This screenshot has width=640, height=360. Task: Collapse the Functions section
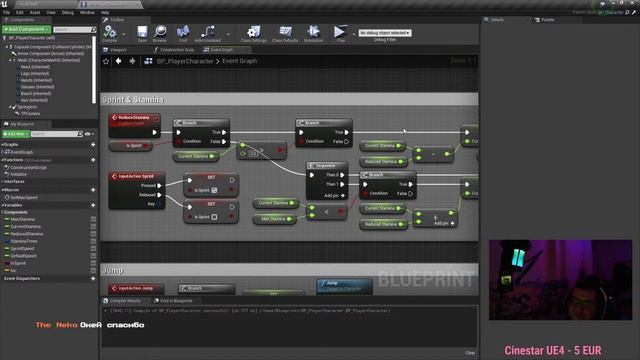(2, 160)
